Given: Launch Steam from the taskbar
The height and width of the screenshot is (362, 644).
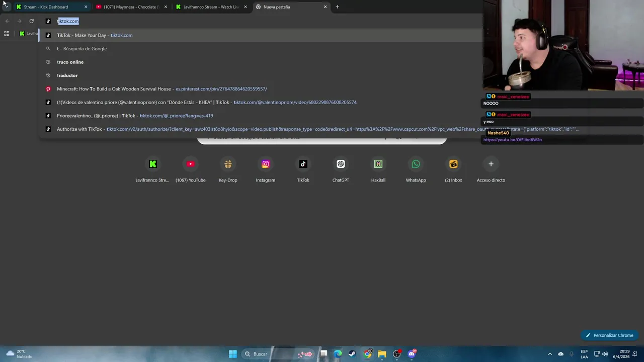Looking at the screenshot, I should [x=352, y=354].
